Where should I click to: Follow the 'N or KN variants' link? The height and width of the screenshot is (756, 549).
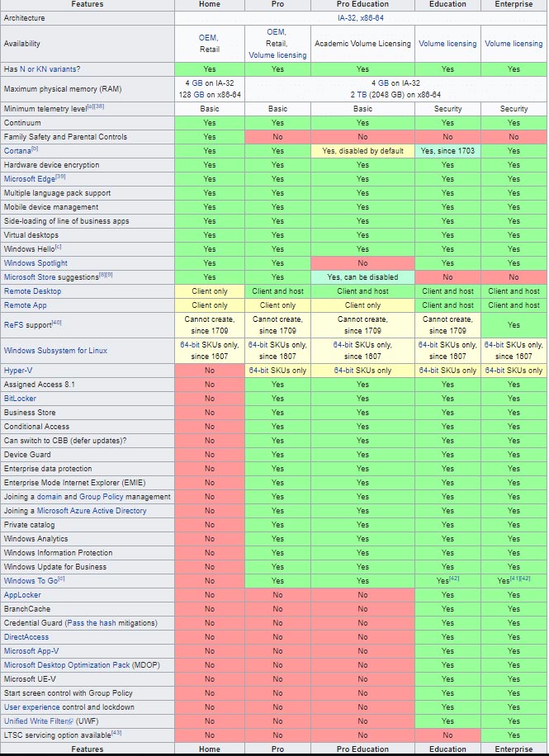click(48, 69)
